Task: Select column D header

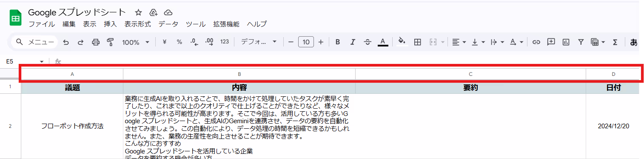Action: click(613, 74)
